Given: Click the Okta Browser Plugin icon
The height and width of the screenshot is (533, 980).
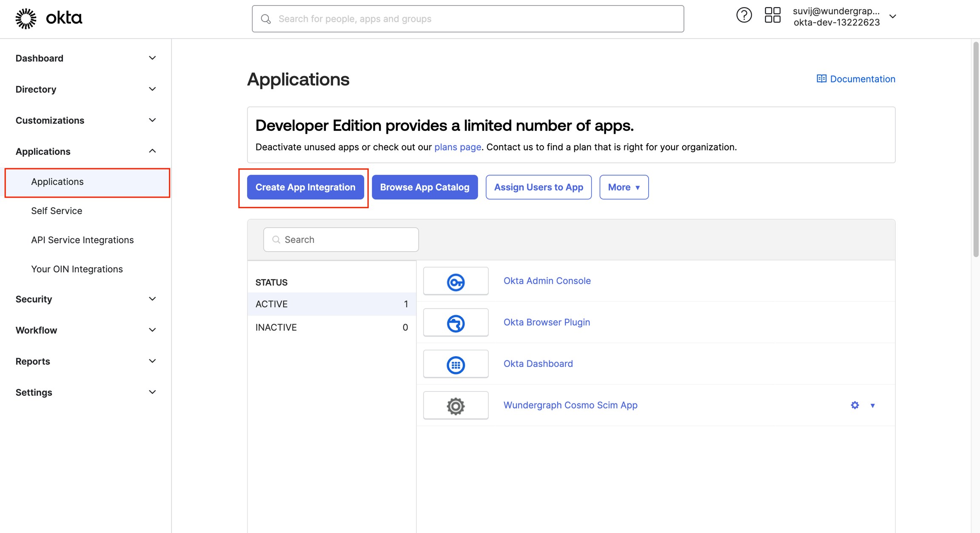Looking at the screenshot, I should (456, 322).
